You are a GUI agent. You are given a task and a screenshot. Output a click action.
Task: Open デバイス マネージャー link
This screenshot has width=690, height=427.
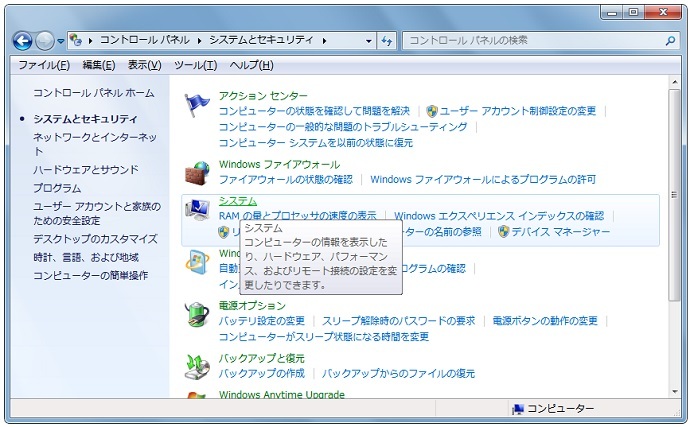[x=561, y=232]
